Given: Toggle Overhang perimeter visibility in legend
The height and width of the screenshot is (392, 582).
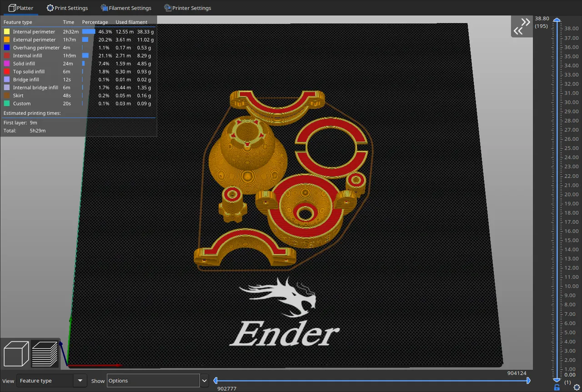Looking at the screenshot, I should [x=36, y=48].
